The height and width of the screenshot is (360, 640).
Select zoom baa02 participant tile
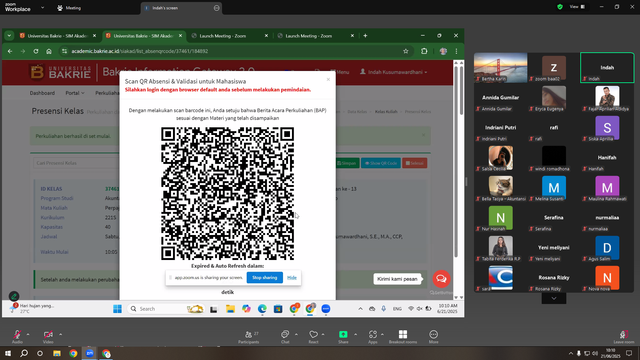coord(554,68)
